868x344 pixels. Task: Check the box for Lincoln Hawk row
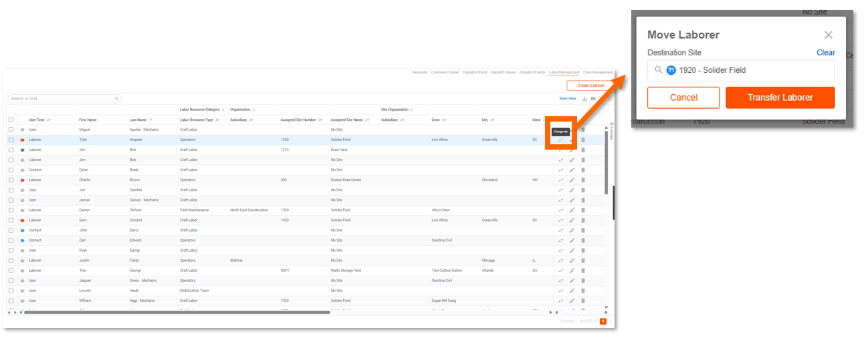[11, 291]
